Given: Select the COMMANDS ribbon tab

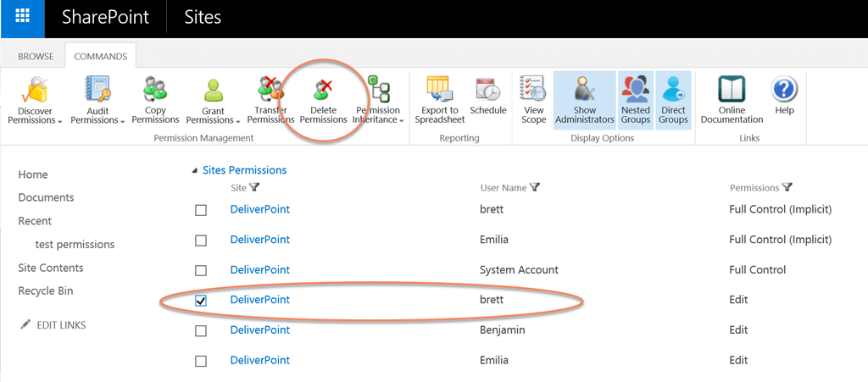Looking at the screenshot, I should [x=100, y=57].
